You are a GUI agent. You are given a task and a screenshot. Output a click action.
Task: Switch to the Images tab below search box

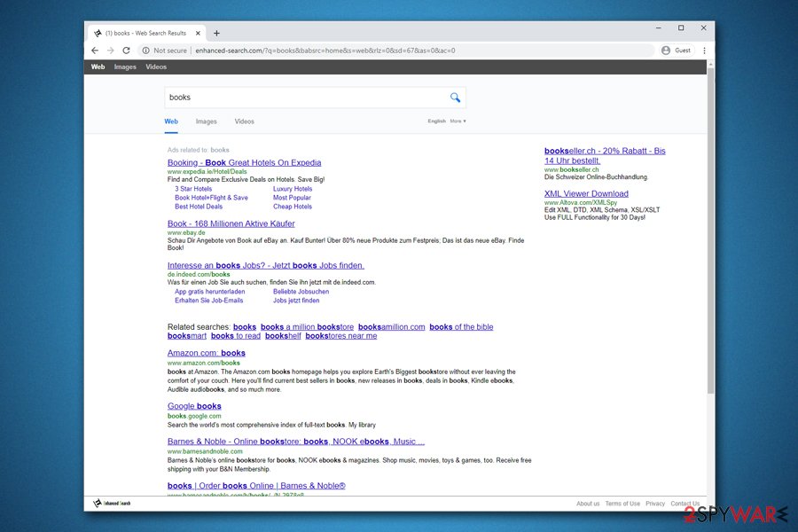tap(206, 121)
